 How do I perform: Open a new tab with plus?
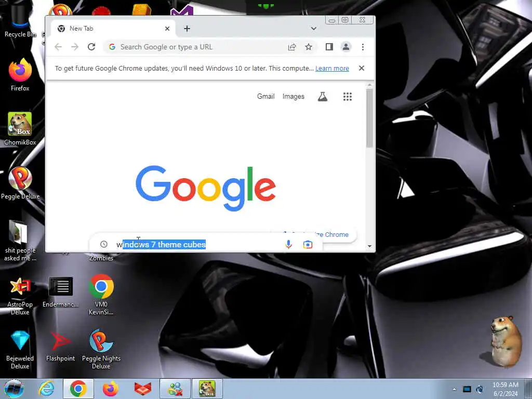(x=187, y=29)
